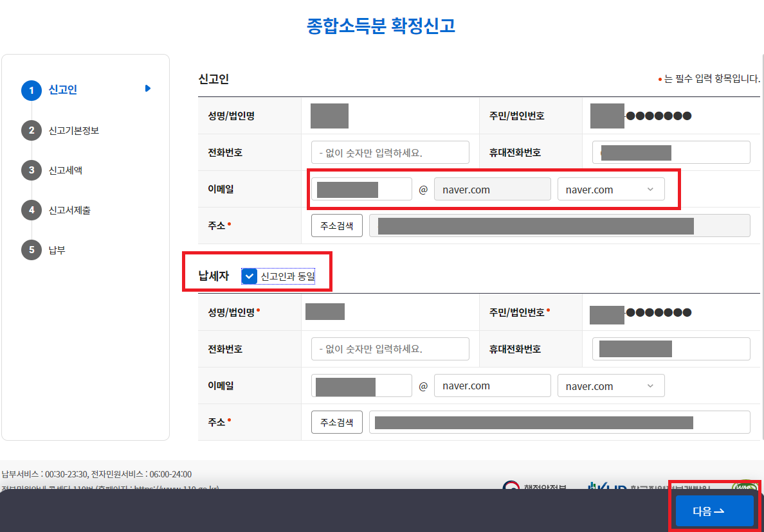Open the taxpayer email domain dropdown showing naver.com

click(x=610, y=386)
